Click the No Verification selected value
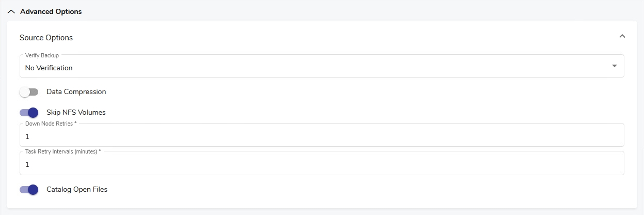Screen dimensions: 644x215 (x=49, y=68)
